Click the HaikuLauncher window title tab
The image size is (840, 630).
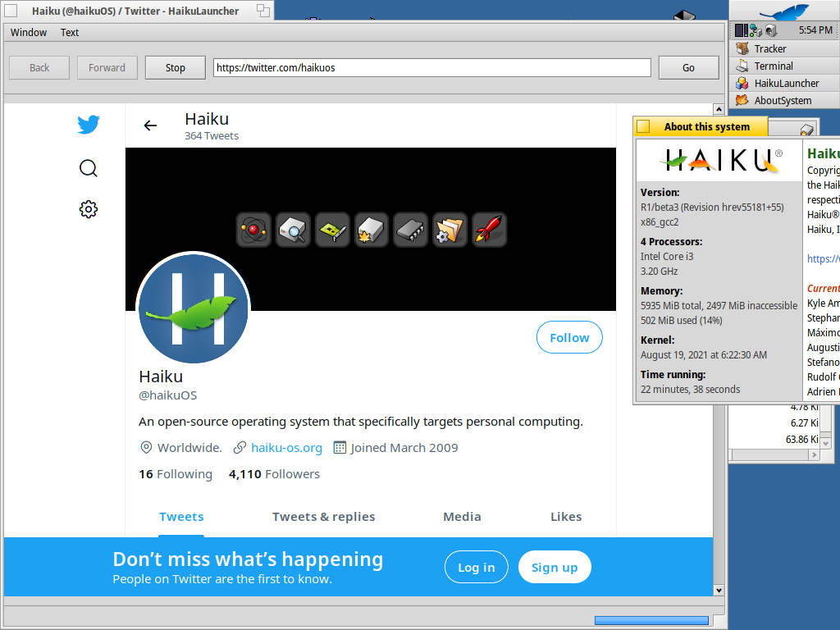pos(138,11)
